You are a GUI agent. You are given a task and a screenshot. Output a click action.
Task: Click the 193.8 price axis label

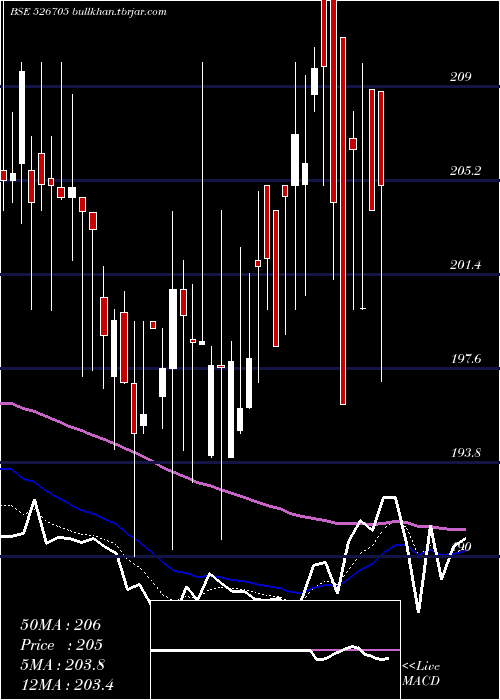tap(465, 453)
